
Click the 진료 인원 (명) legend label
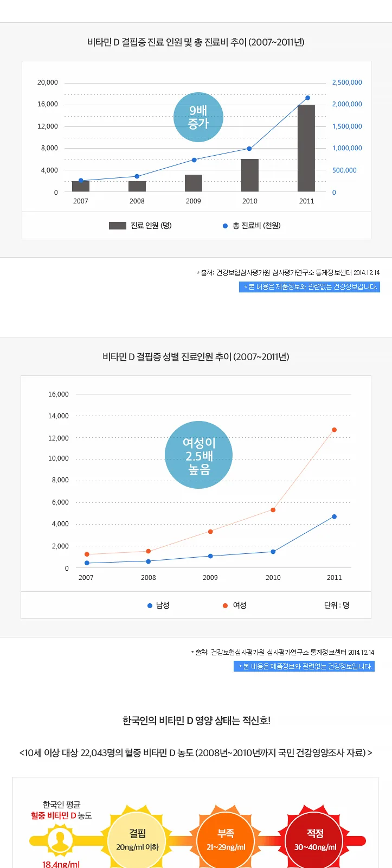[x=151, y=226]
